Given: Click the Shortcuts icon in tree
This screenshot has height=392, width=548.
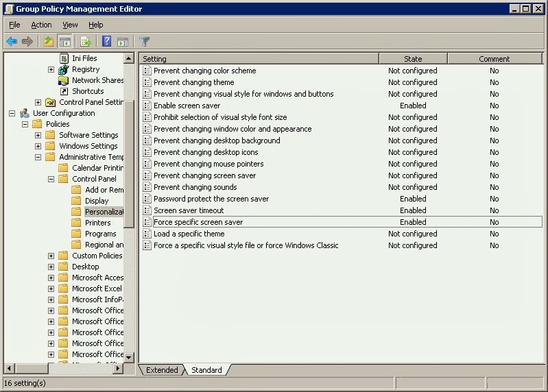Looking at the screenshot, I should click(64, 91).
